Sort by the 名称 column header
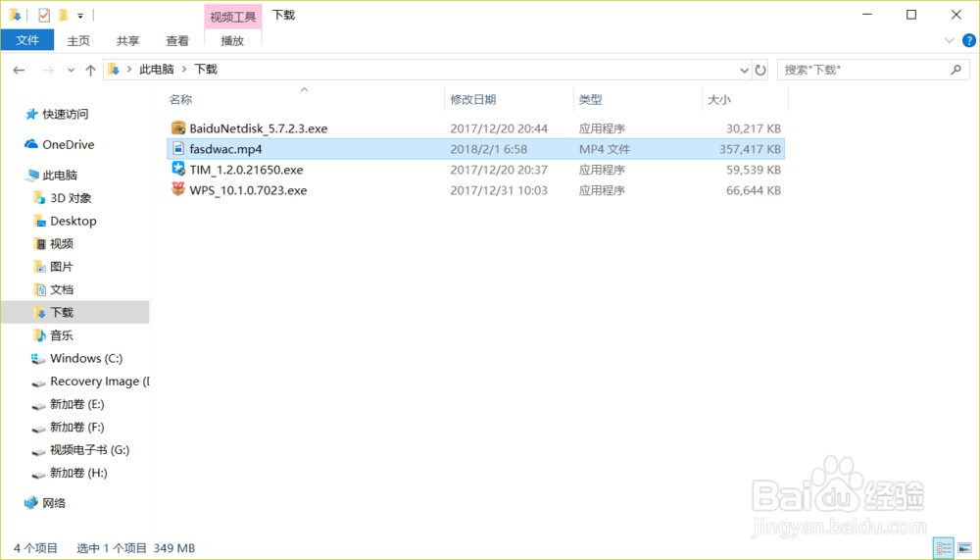Image resolution: width=980 pixels, height=560 pixels. (180, 99)
